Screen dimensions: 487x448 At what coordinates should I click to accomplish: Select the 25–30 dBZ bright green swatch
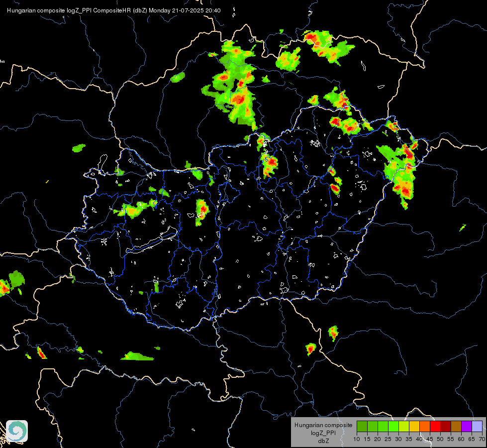(x=393, y=426)
